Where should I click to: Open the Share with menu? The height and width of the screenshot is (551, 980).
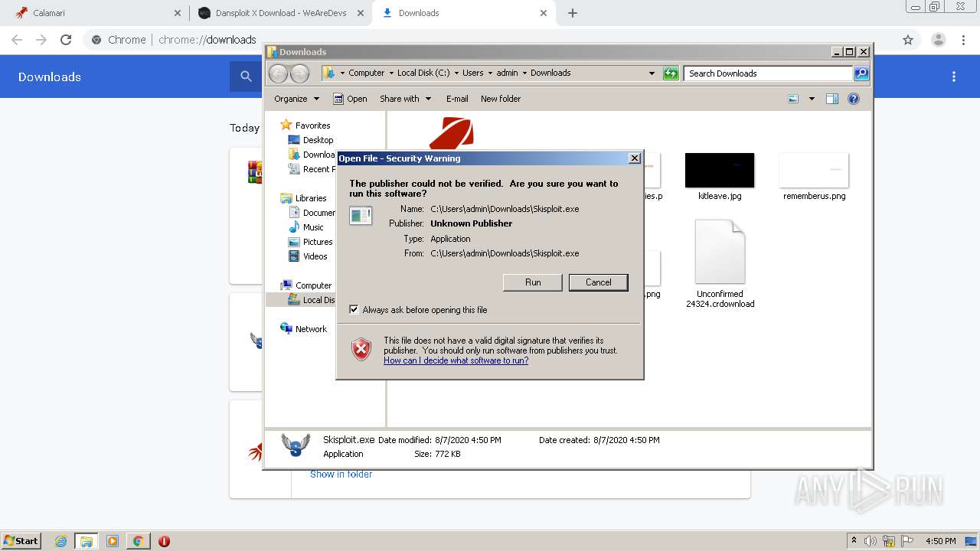pyautogui.click(x=406, y=99)
